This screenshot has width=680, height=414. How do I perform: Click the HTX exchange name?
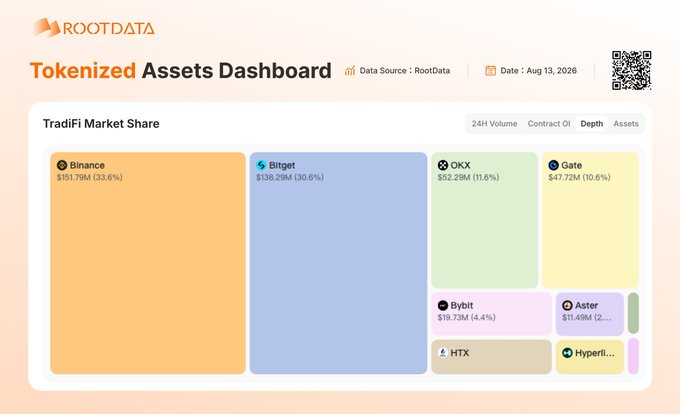pyautogui.click(x=460, y=353)
